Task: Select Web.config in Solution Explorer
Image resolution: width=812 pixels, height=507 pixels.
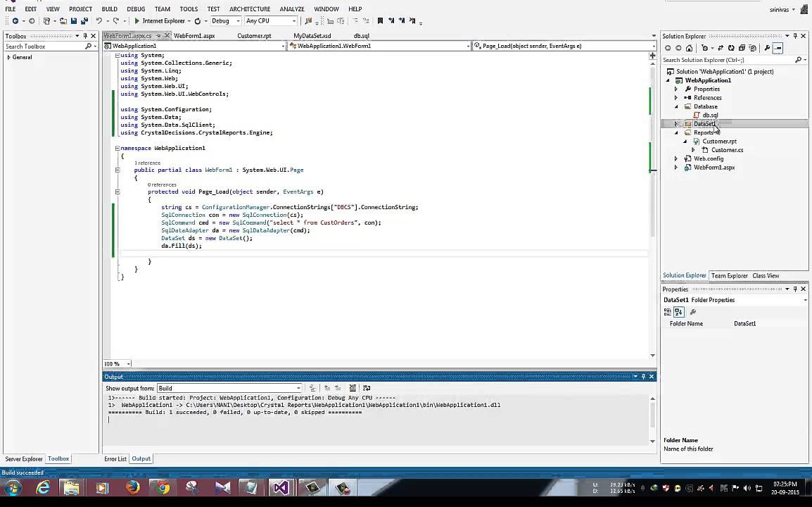Action: [709, 158]
